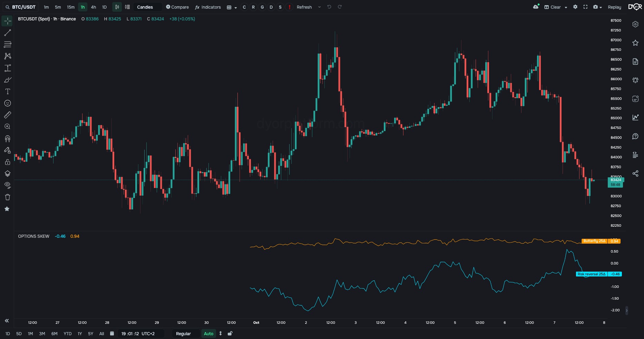Image resolution: width=644 pixels, height=339 pixels.
Task: Click the Refresh button
Action: pos(304,7)
